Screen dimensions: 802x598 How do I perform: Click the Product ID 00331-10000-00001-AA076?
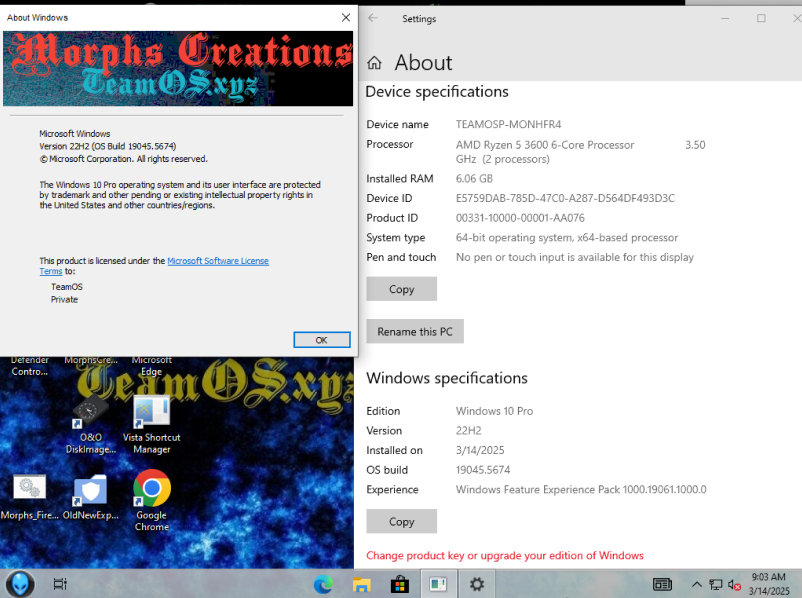(x=520, y=218)
